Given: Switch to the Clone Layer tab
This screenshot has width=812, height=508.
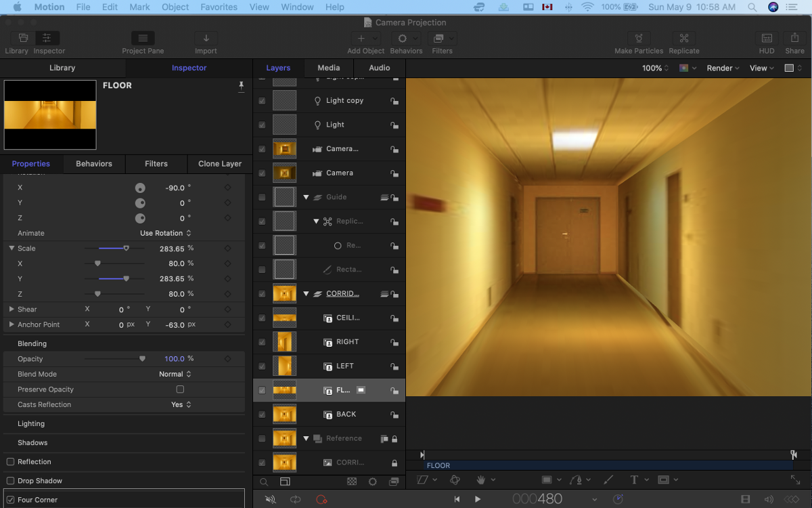Looking at the screenshot, I should pos(220,164).
